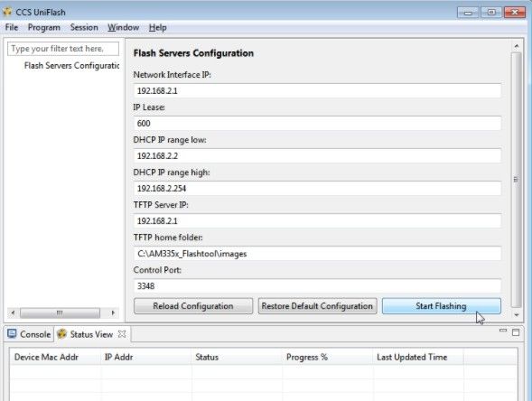Click the Control Port label

pyautogui.click(x=157, y=270)
